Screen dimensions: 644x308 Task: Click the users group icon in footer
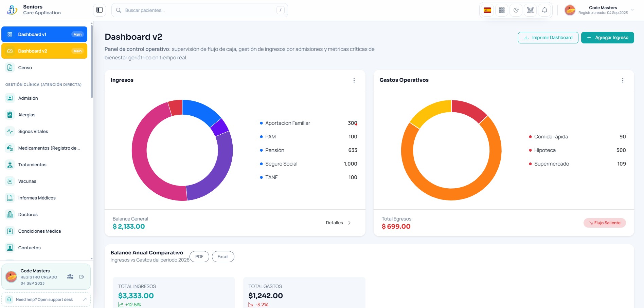(70, 277)
